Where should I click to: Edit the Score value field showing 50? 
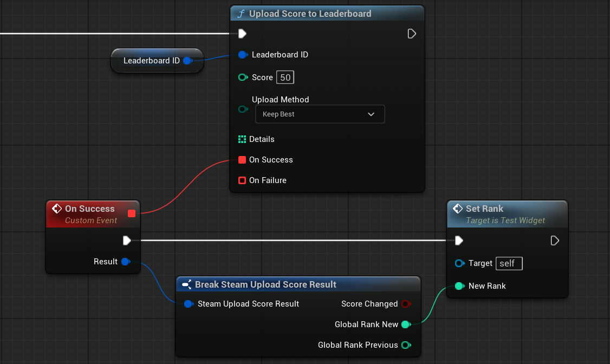285,77
